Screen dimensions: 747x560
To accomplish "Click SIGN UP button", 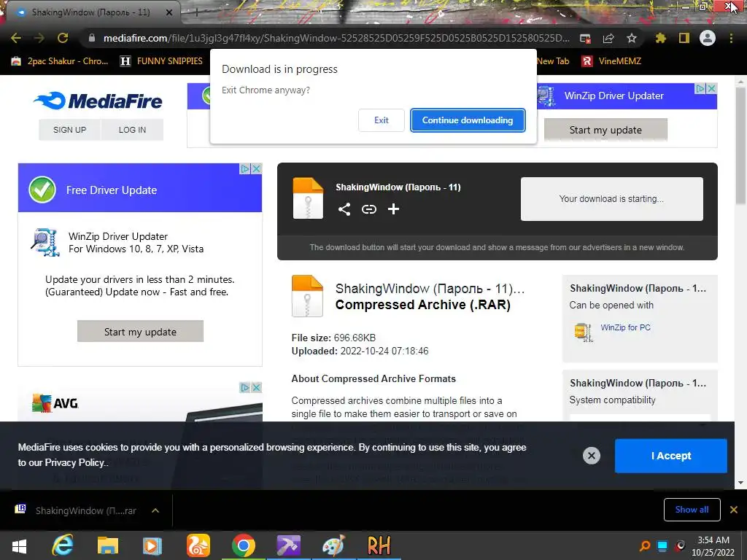I will pyautogui.click(x=69, y=130).
